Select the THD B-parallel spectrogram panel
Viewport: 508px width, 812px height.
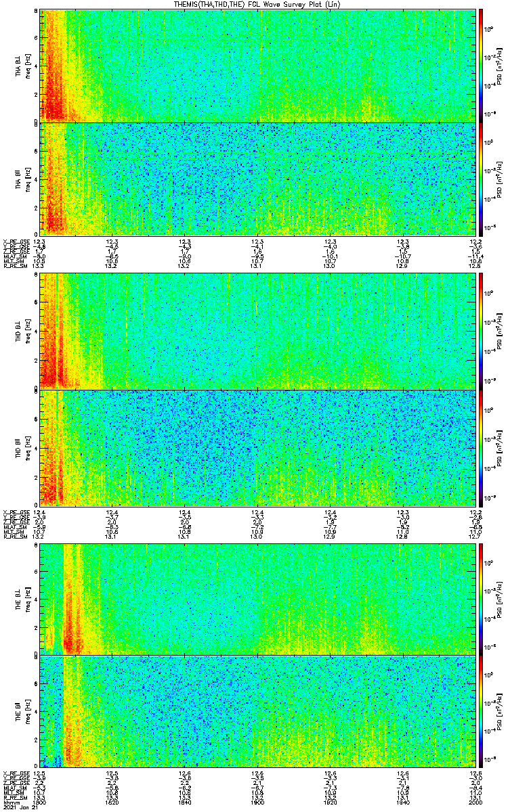[257, 447]
